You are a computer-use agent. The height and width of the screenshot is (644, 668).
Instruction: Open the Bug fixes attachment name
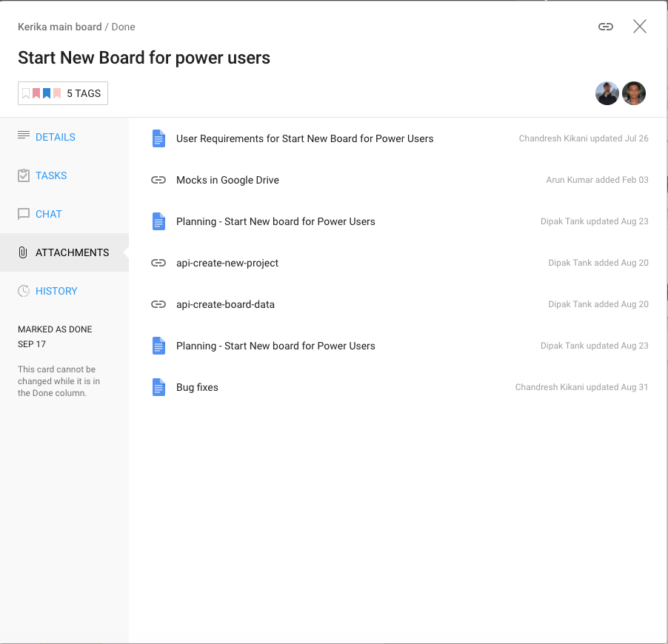pos(197,387)
